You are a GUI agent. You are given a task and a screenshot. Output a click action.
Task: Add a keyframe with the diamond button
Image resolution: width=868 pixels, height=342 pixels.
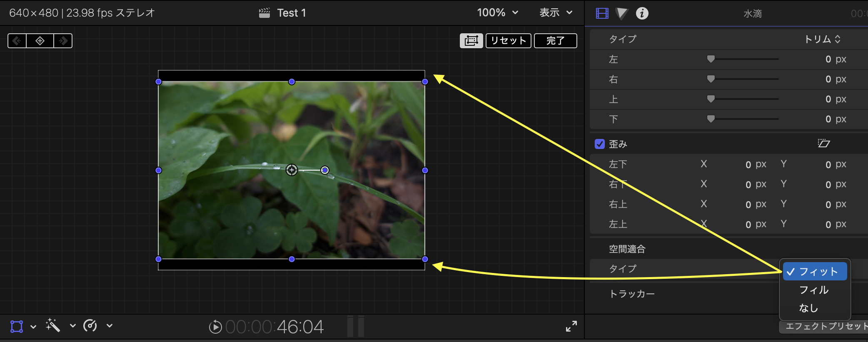click(40, 41)
